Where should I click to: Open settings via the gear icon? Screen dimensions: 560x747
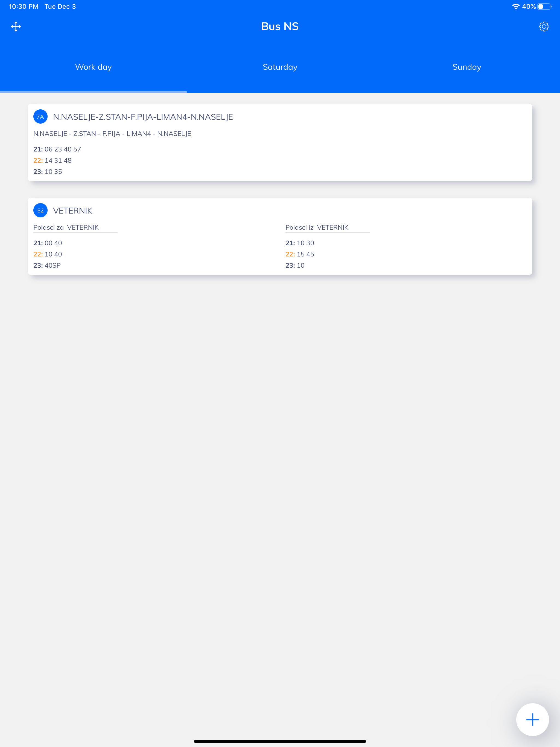point(544,27)
